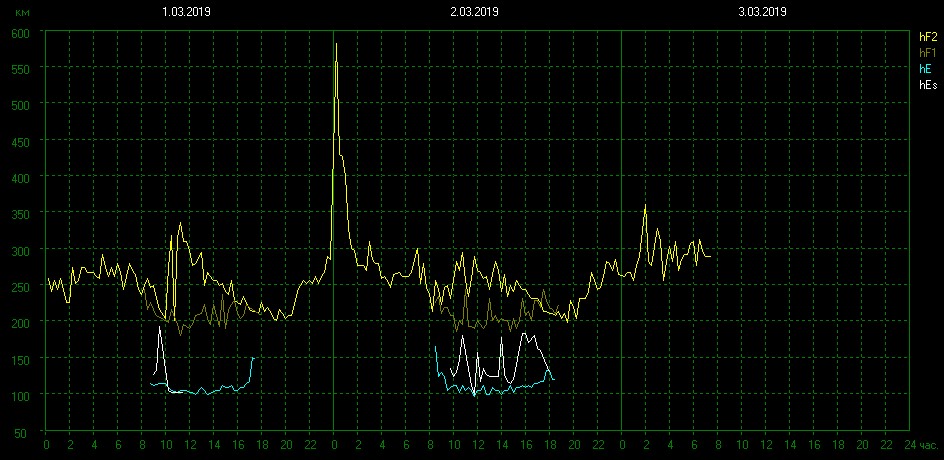Viewport: 944px width, 460px height.
Task: Click the tallest yellow hF2 peak tip
Action: coord(336,44)
